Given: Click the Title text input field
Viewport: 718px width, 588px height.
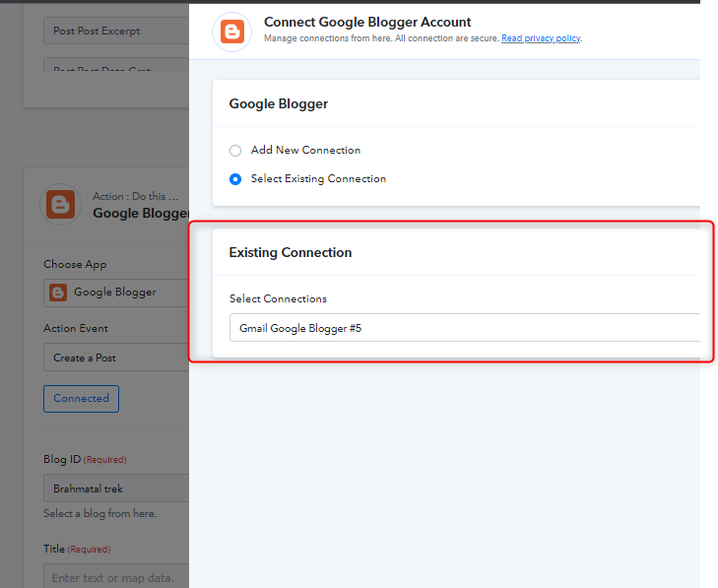Looking at the screenshot, I should pyautogui.click(x=116, y=576).
